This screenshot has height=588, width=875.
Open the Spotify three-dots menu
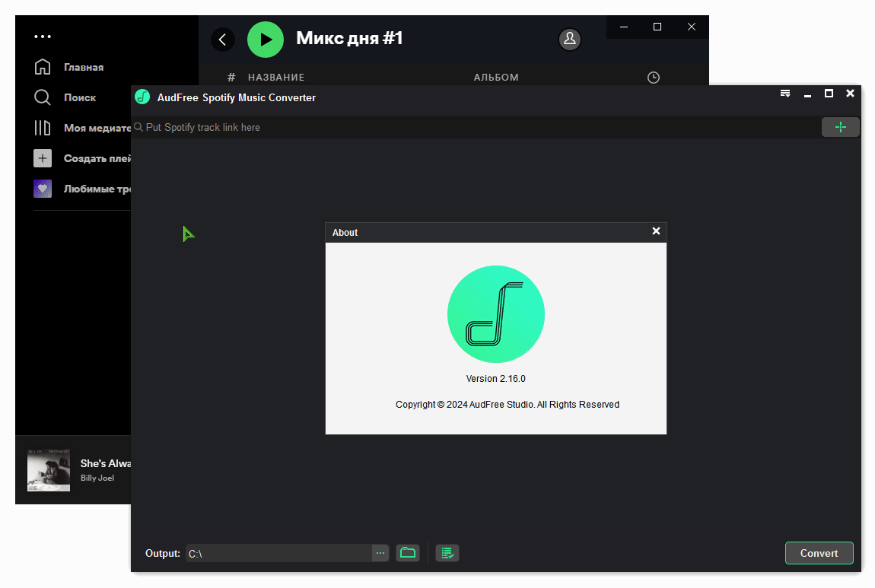[x=43, y=37]
